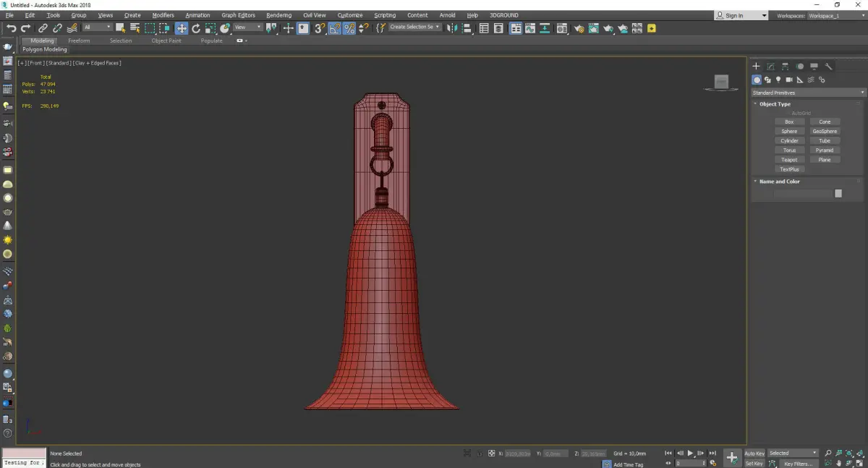Open the Selected key filter dropdown
868x468 pixels.
[x=793, y=454]
